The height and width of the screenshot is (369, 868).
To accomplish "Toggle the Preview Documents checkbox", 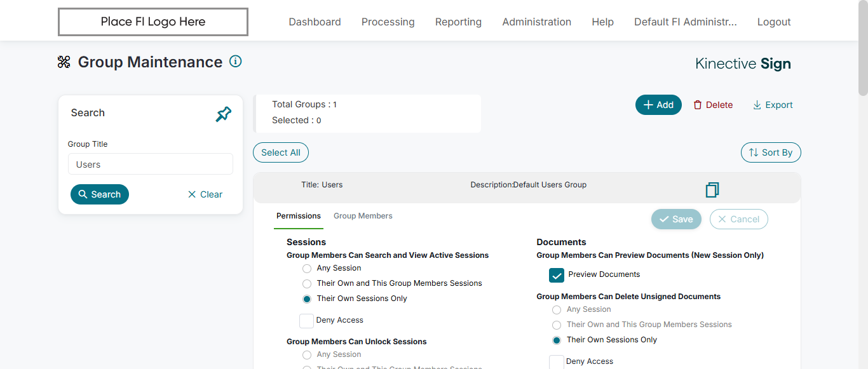I will (557, 275).
